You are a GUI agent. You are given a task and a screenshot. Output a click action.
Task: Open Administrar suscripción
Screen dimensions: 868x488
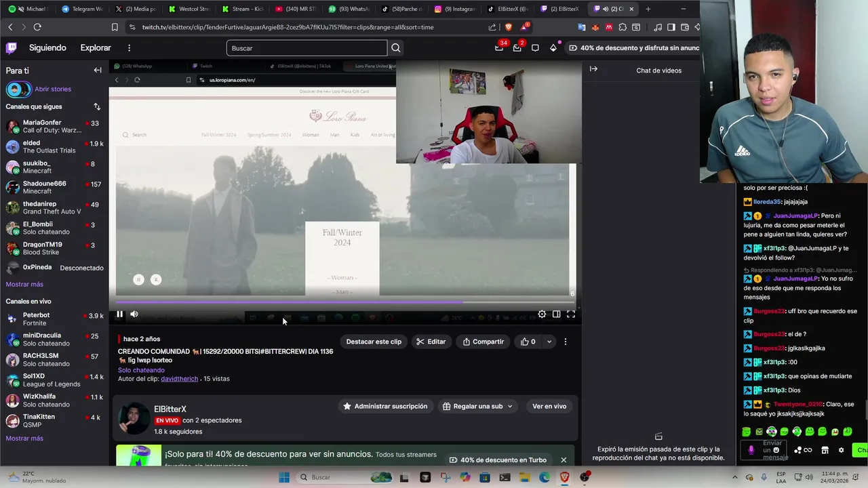pos(385,406)
